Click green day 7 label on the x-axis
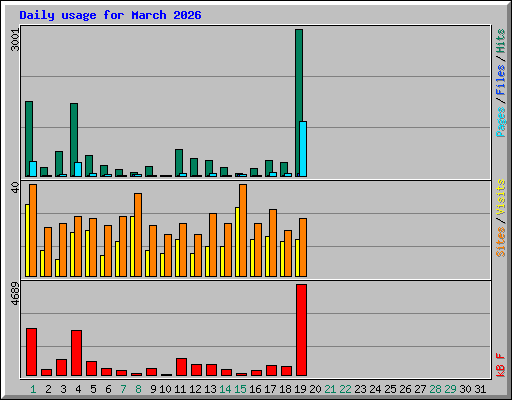The image size is (512, 400). pos(123,389)
